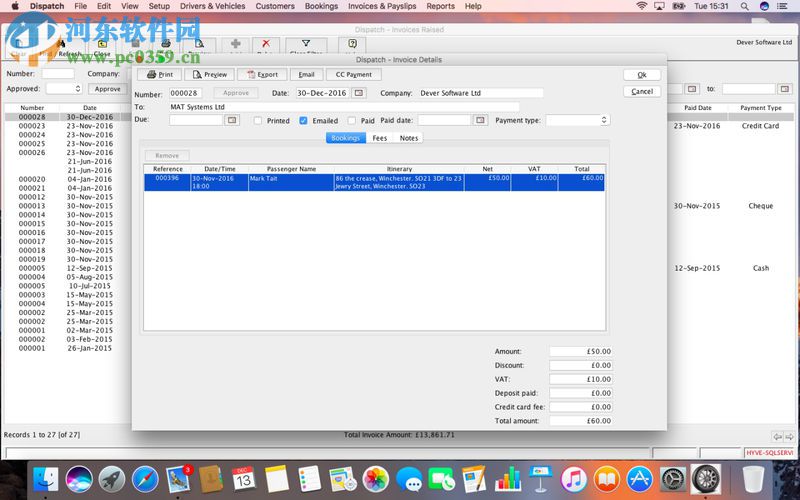Click the invoice Number field 000028
800x500 pixels.
click(185, 93)
